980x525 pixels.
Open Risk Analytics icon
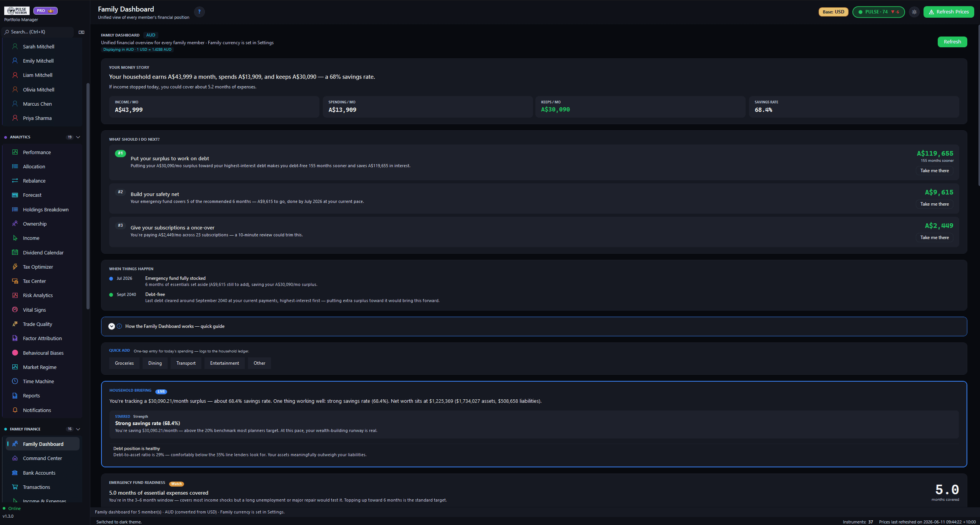[15, 295]
